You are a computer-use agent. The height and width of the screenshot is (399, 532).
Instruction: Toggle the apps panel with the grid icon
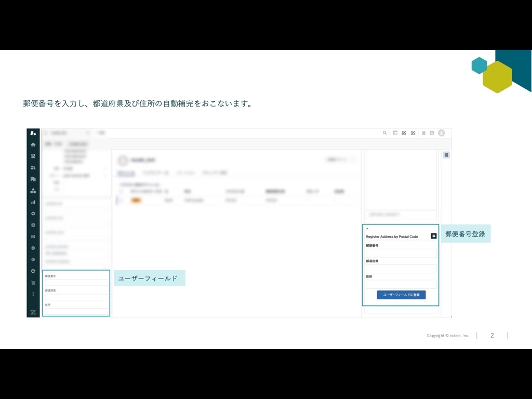coord(445,155)
